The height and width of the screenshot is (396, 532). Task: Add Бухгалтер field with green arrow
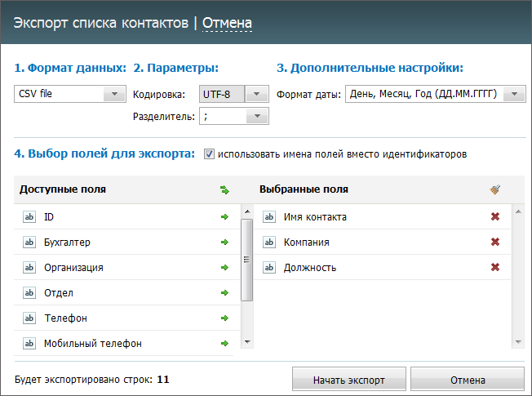[224, 242]
